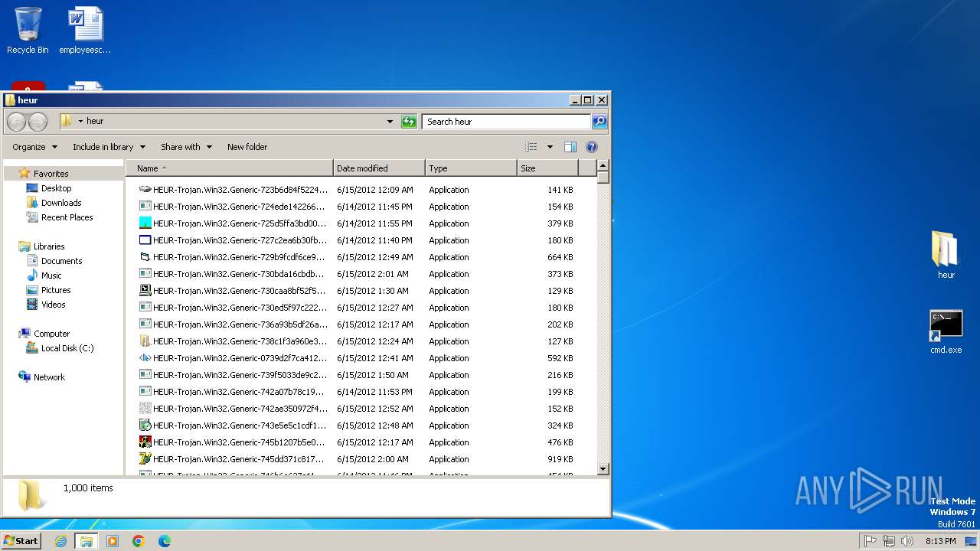
Task: Click icon of Generic-743e5e5c1cdf1 file
Action: [145, 425]
